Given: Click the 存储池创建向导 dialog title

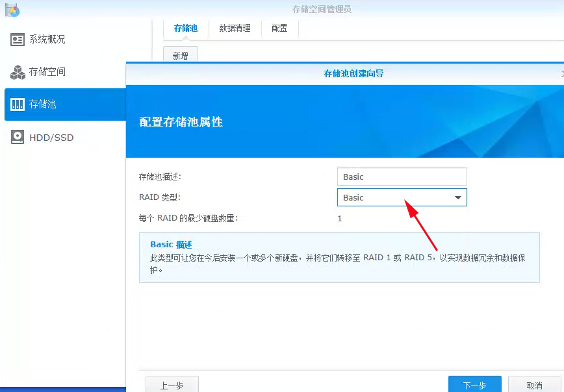Looking at the screenshot, I should tap(353, 73).
